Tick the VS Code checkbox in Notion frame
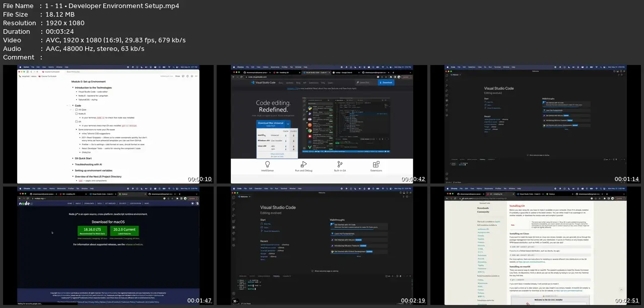This screenshot has height=308, width=644. [x=76, y=109]
